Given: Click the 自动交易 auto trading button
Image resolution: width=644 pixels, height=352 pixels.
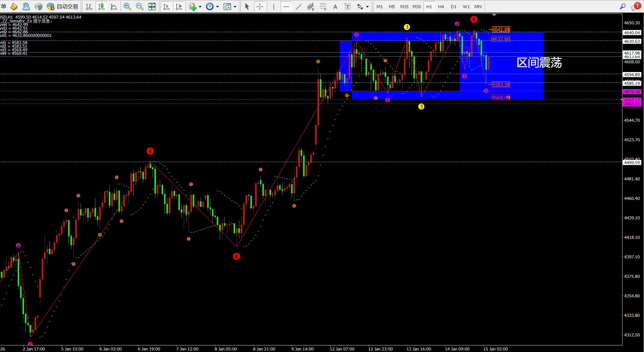Looking at the screenshot, I should pyautogui.click(x=63, y=6).
